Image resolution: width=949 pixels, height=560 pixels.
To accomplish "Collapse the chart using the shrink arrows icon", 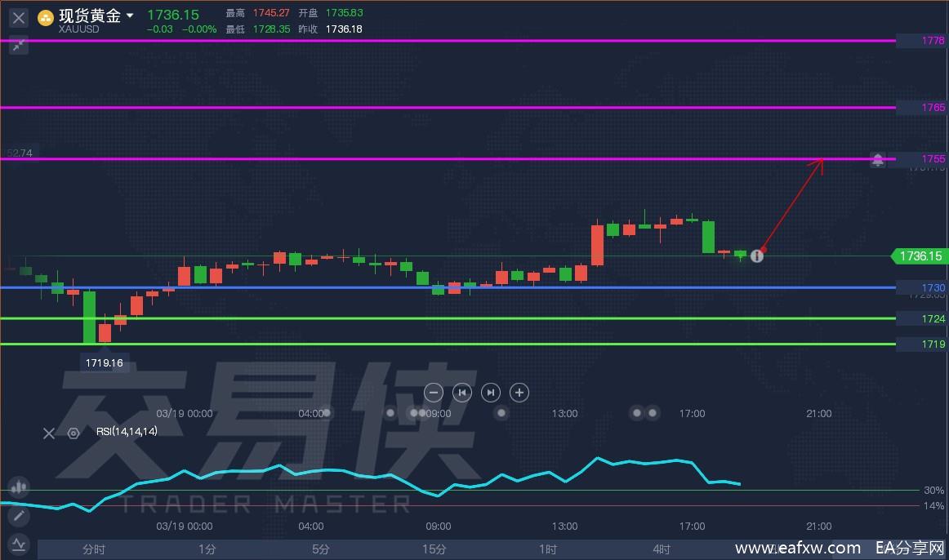I will click(19, 45).
